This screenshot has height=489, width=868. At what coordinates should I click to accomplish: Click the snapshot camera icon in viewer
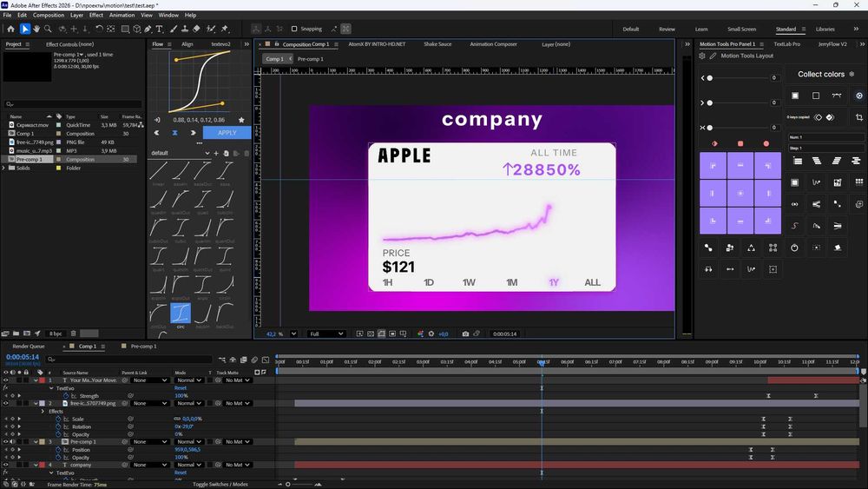click(x=465, y=334)
